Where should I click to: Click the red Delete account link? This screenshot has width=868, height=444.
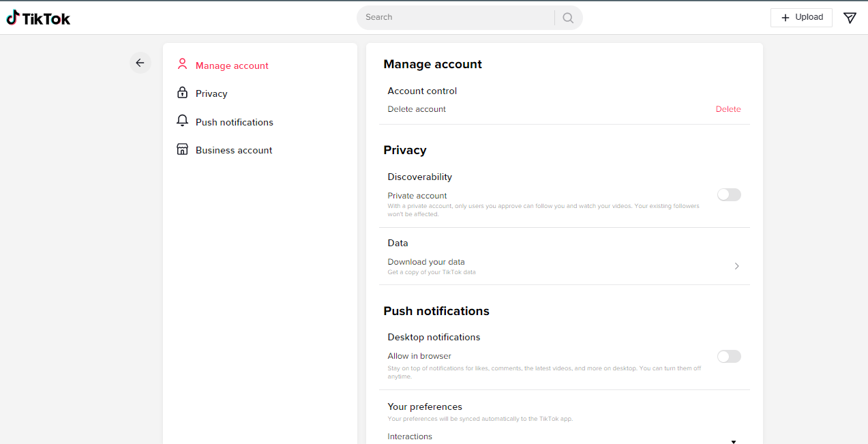tap(728, 109)
